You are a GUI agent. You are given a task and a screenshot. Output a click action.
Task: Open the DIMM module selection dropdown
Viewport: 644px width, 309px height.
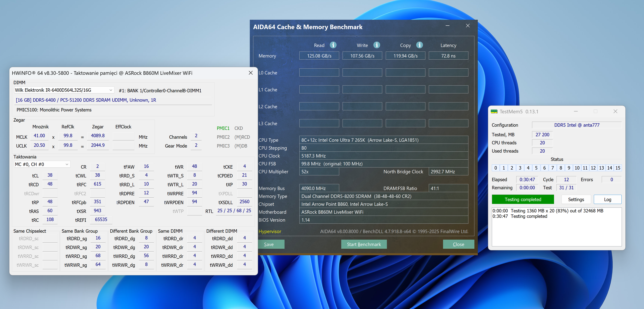(x=111, y=90)
